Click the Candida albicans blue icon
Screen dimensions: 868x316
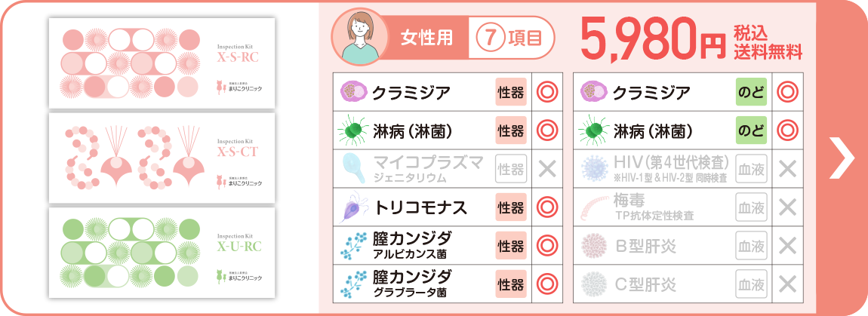pos(352,246)
